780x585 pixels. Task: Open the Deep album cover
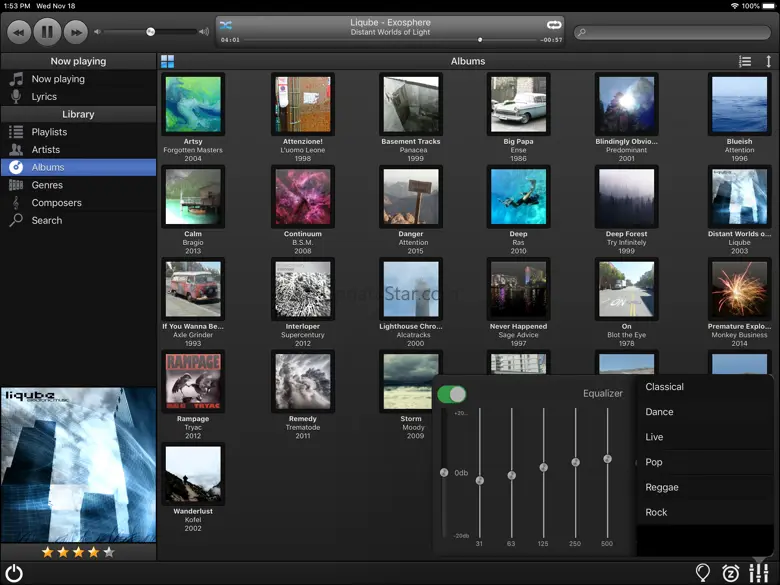pyautogui.click(x=518, y=196)
